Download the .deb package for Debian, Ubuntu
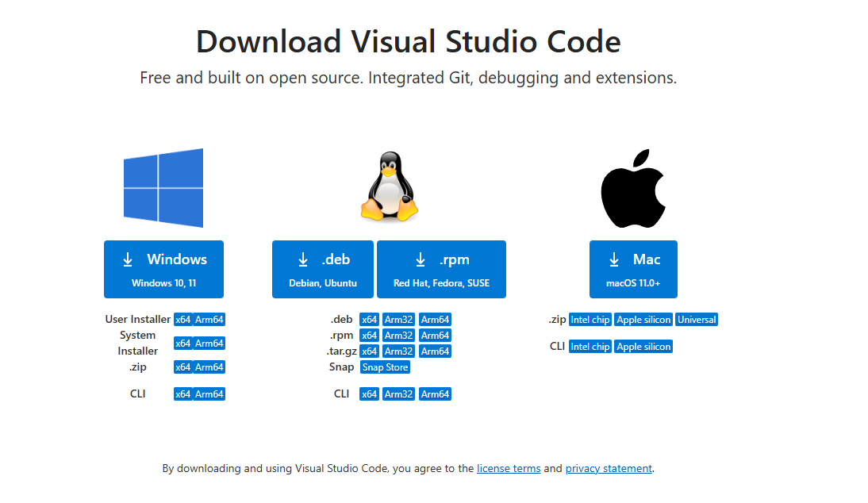Viewport: 868px width, 503px height. point(322,269)
